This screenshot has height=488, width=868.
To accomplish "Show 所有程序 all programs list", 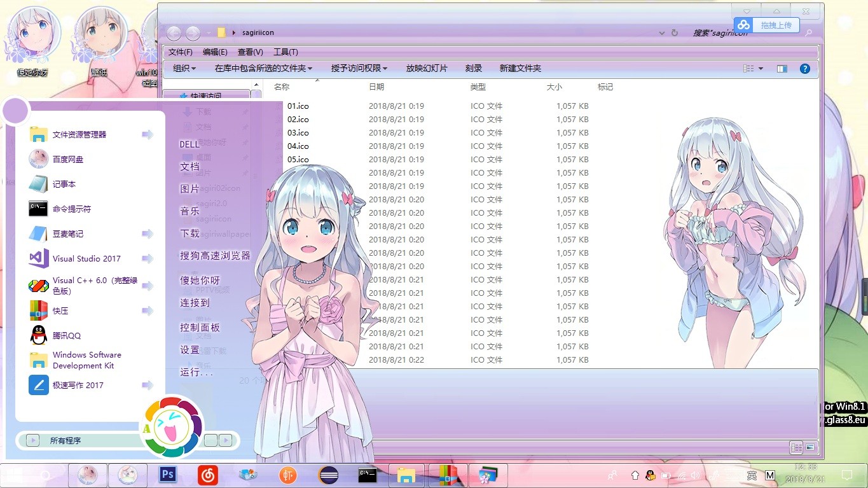I will (x=65, y=440).
